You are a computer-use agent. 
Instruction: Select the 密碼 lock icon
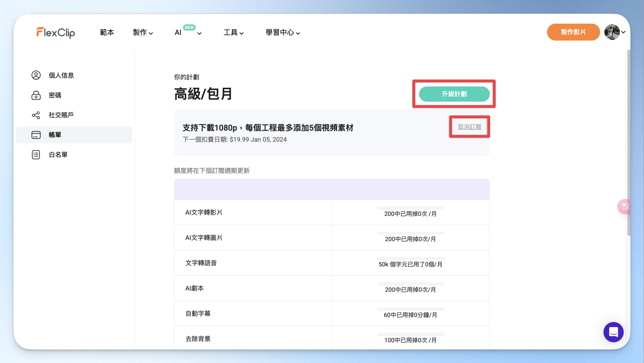[36, 95]
